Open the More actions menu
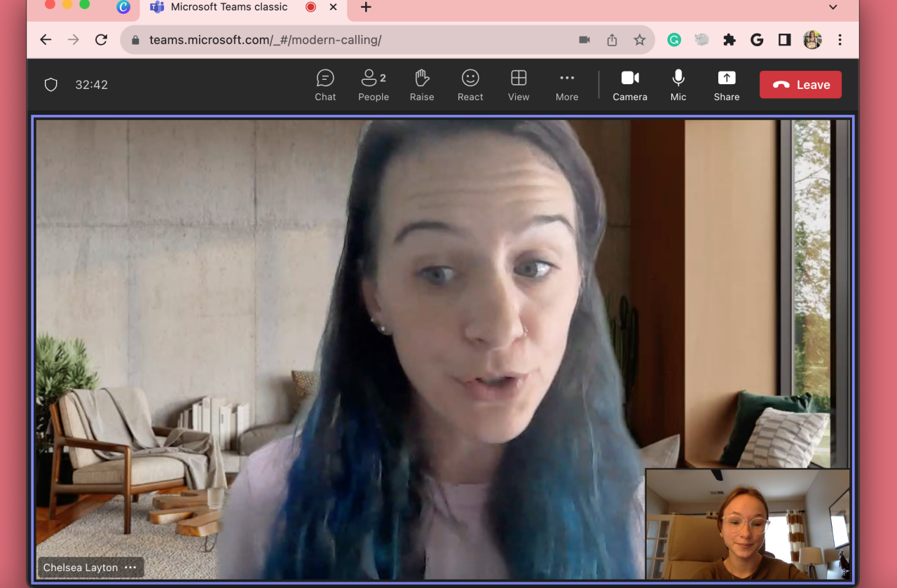Viewport: 897px width, 588px height. pos(567,85)
